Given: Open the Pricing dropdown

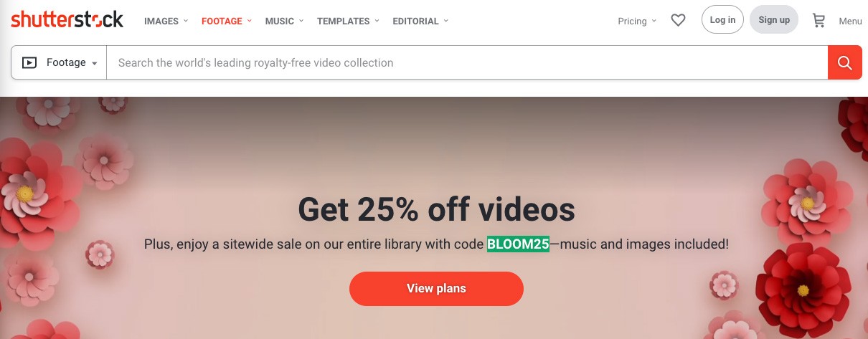Looking at the screenshot, I should (637, 21).
